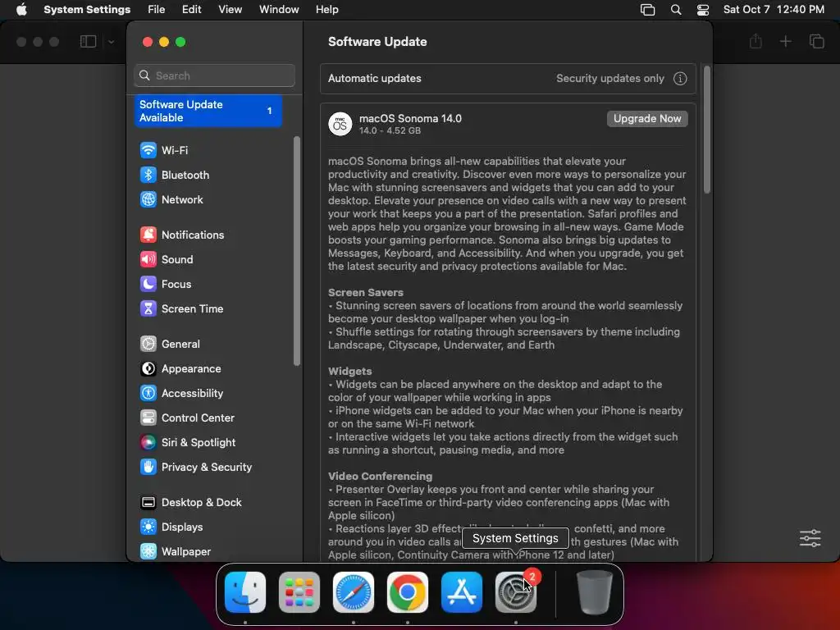Click the Software Update pane scrollbar
840x630 pixels.
click(706, 130)
